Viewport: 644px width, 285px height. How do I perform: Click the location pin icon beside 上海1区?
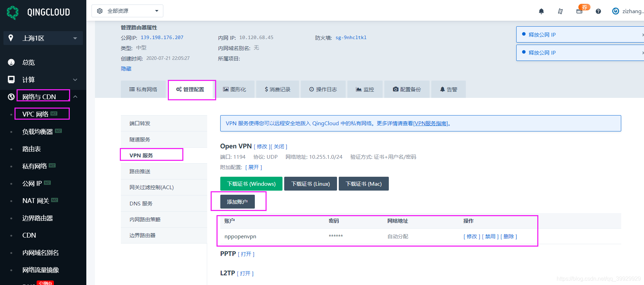pyautogui.click(x=11, y=38)
